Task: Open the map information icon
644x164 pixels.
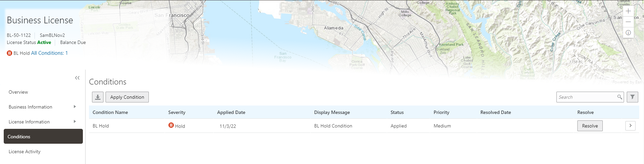Action: click(x=628, y=32)
